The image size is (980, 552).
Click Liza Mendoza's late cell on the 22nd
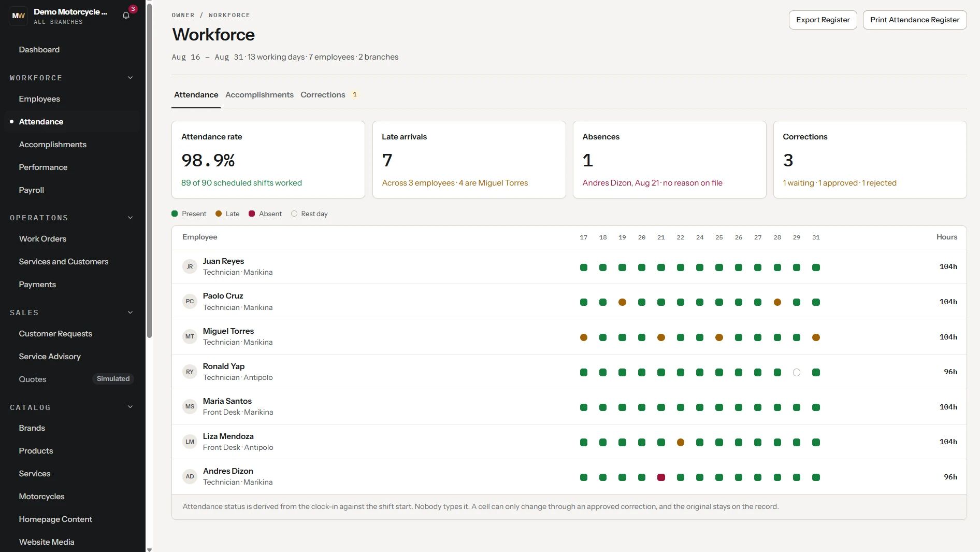click(x=681, y=442)
